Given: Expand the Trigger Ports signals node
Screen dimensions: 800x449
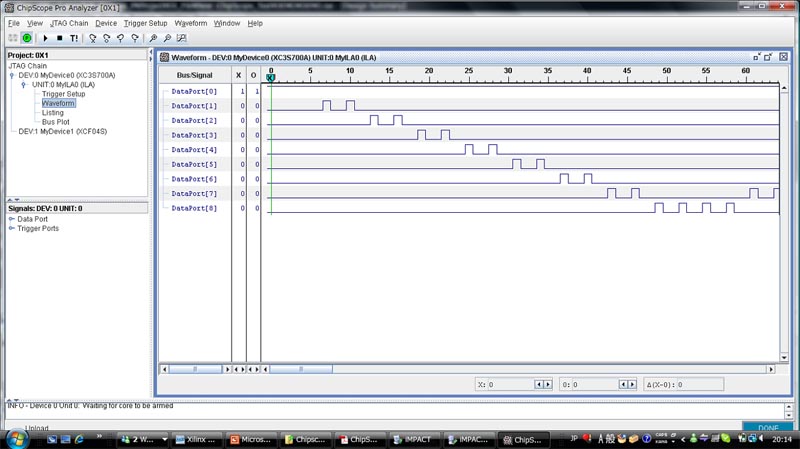Looking at the screenshot, I should (x=11, y=228).
